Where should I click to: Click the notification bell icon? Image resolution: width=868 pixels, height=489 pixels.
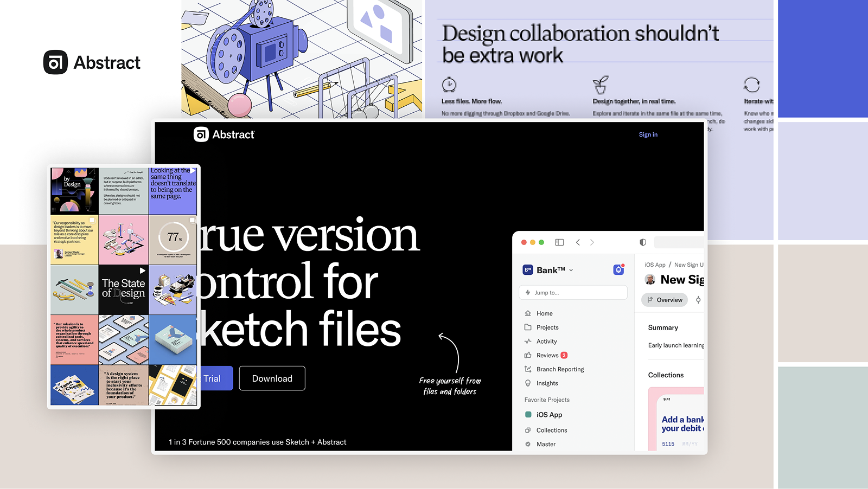(x=618, y=269)
